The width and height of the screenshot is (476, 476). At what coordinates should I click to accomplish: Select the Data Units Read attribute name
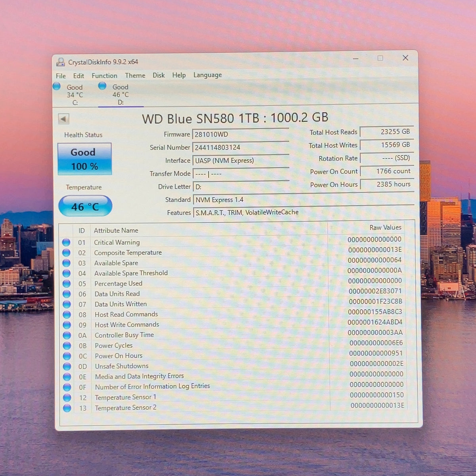pos(117,294)
